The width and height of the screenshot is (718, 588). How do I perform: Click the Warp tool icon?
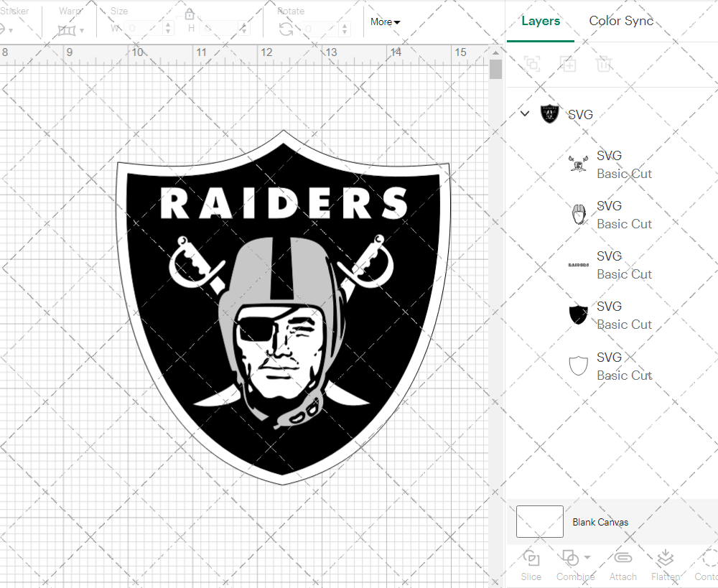pos(67,31)
